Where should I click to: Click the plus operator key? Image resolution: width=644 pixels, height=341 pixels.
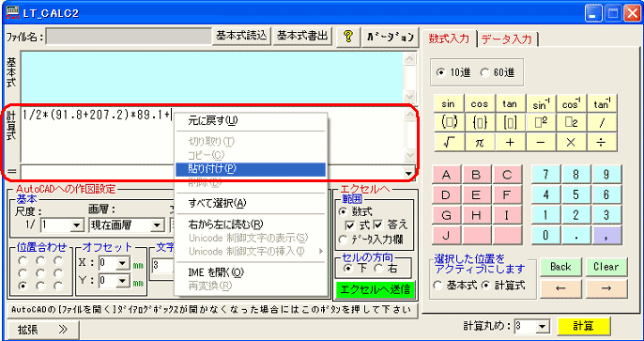pos(509,142)
